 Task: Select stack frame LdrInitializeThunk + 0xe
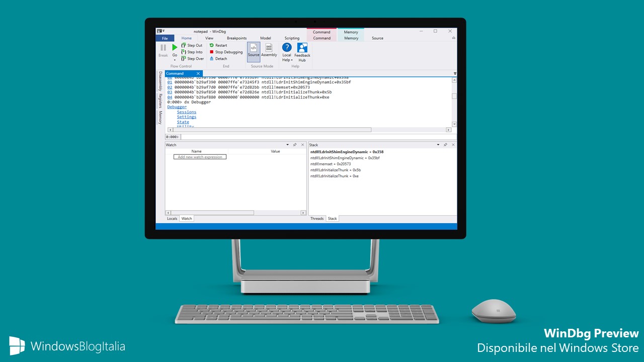click(334, 176)
